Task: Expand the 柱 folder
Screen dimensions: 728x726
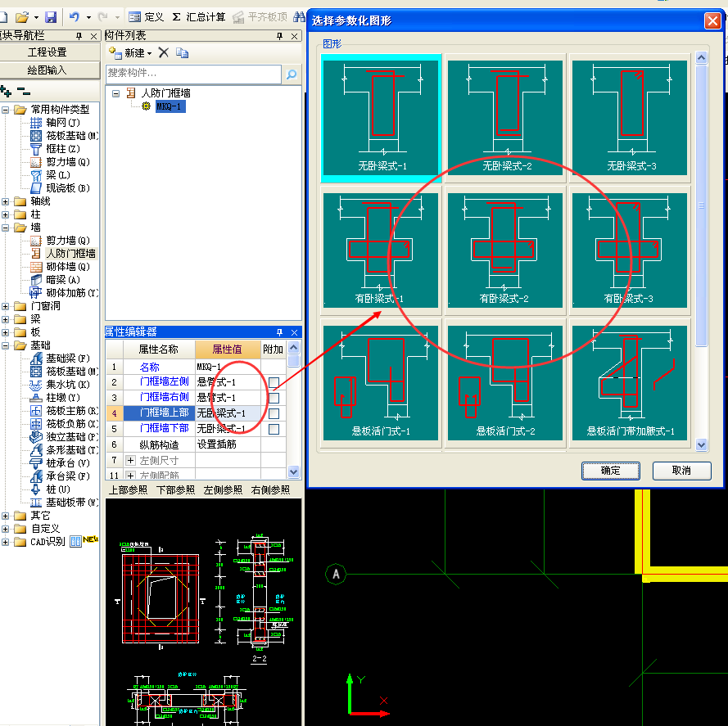Action: [5, 214]
